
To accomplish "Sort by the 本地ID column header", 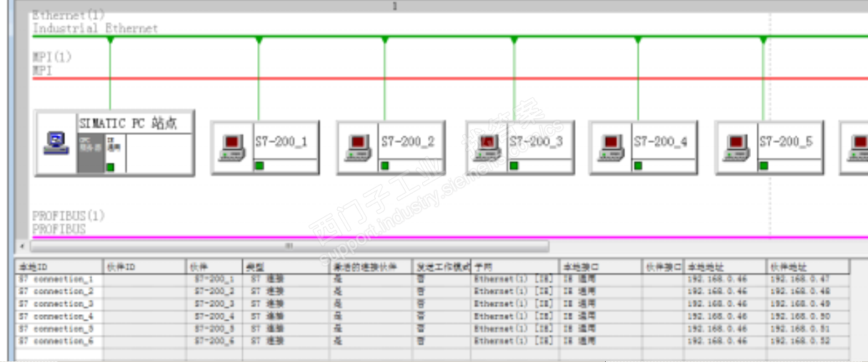I will pos(59,267).
